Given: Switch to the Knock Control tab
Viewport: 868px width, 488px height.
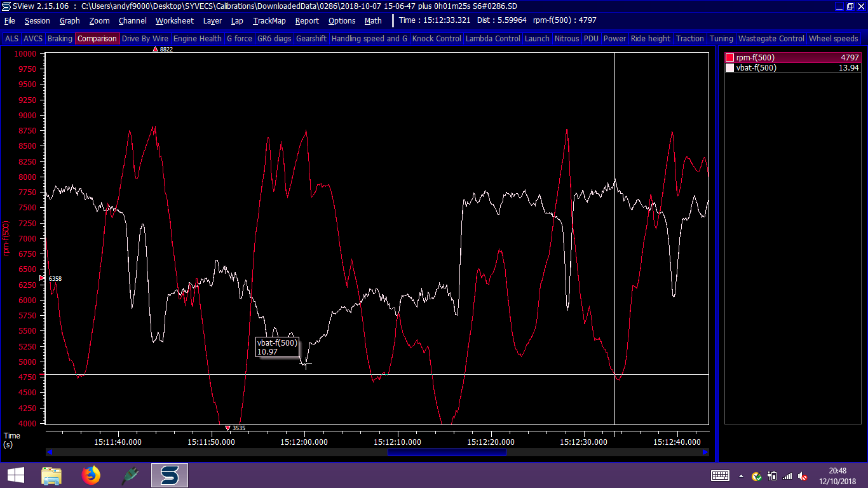Looking at the screenshot, I should click(436, 39).
